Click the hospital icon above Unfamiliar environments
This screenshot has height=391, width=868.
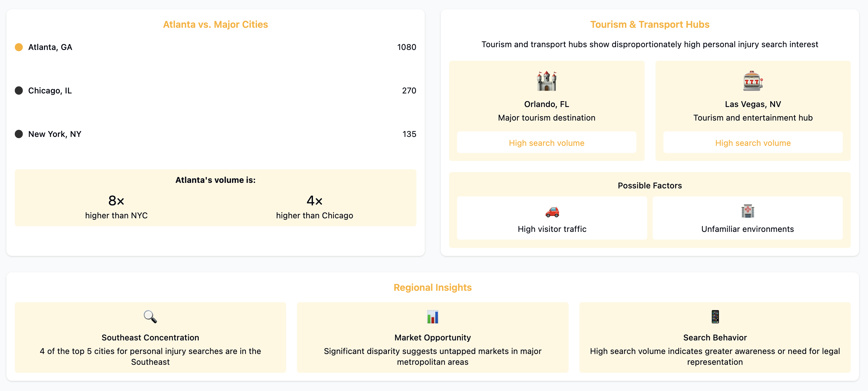tap(747, 212)
